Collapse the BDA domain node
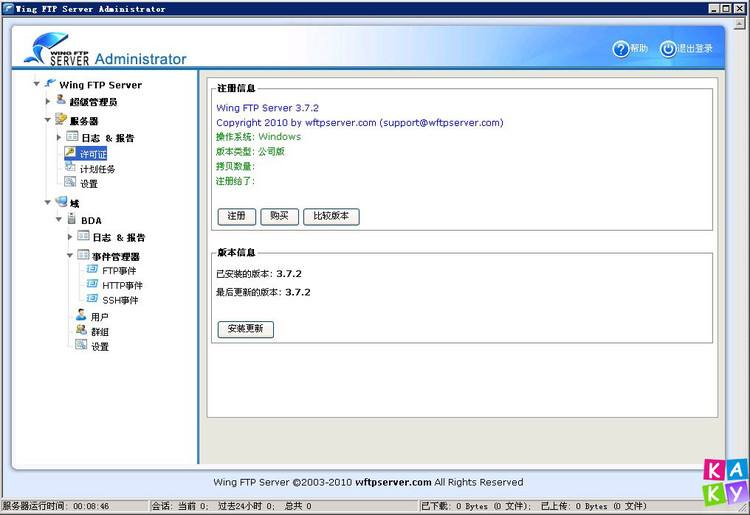The image size is (750, 515). pos(59,219)
